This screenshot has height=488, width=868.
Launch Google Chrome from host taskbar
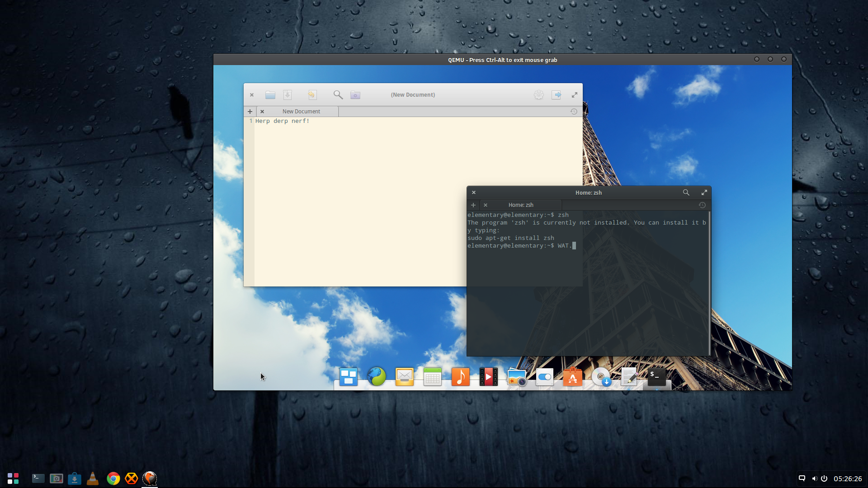113,479
